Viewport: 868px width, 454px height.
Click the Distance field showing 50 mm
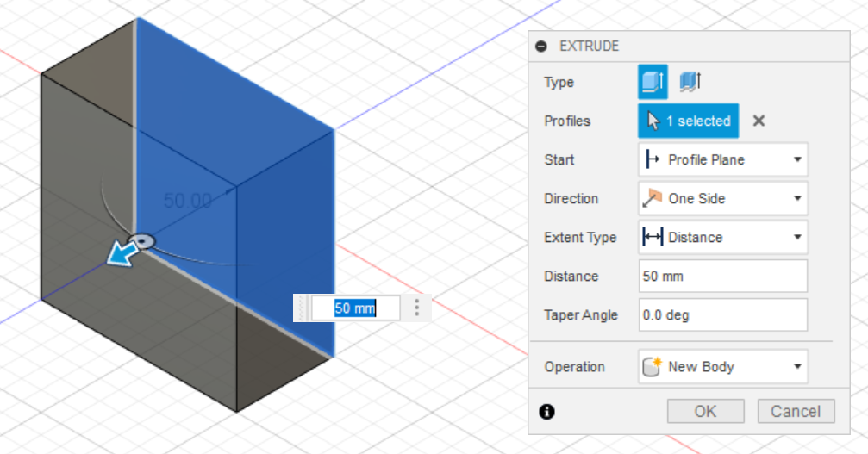[x=723, y=276]
